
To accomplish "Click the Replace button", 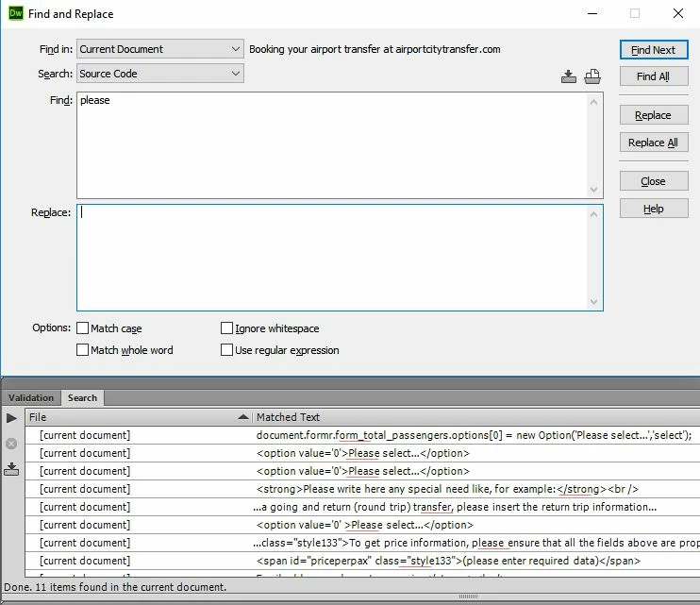I will coord(654,115).
